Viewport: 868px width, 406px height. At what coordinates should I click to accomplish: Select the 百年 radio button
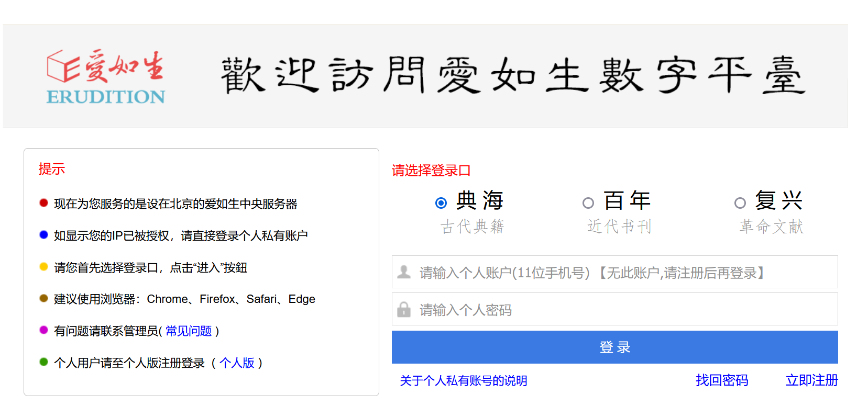point(588,203)
